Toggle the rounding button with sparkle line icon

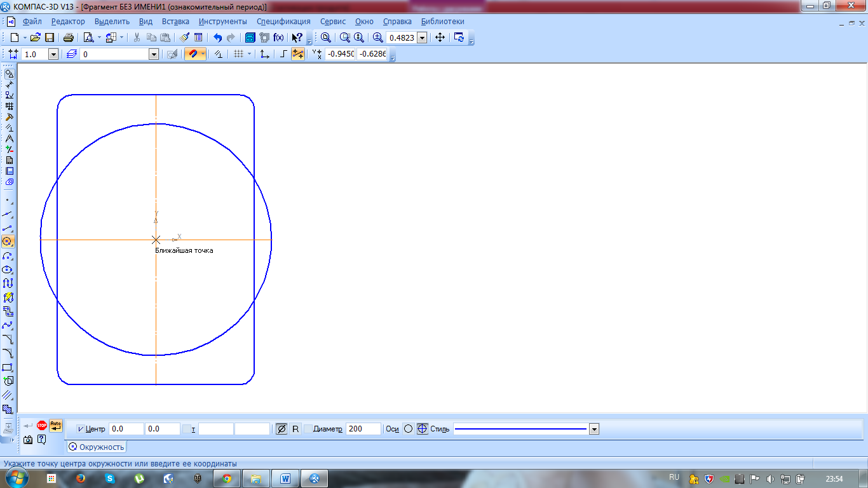pyautogui.click(x=298, y=54)
